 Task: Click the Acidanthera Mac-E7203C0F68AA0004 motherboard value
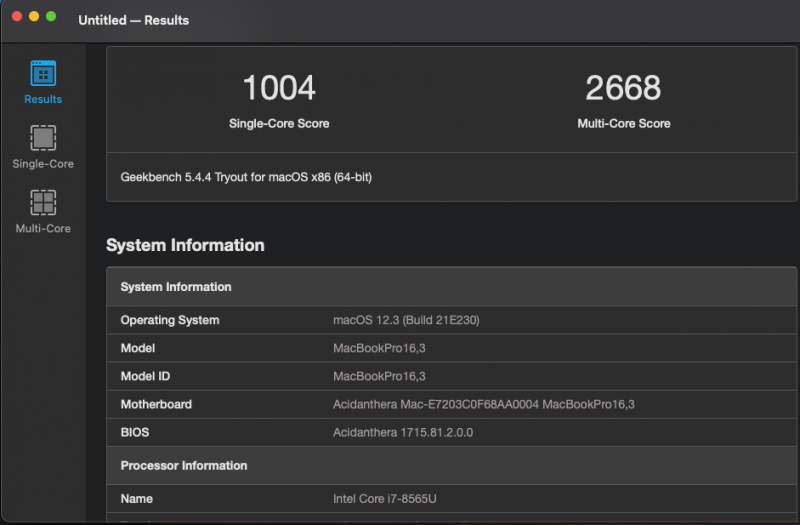484,405
